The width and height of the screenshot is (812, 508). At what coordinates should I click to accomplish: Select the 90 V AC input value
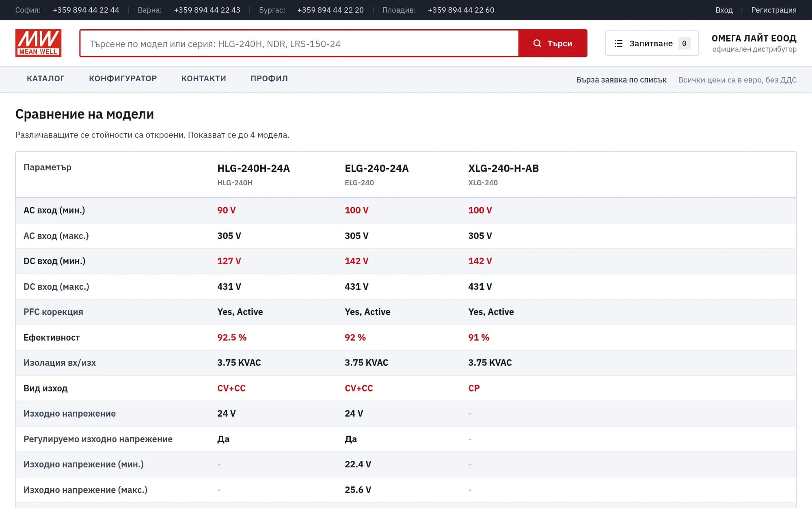(226, 211)
